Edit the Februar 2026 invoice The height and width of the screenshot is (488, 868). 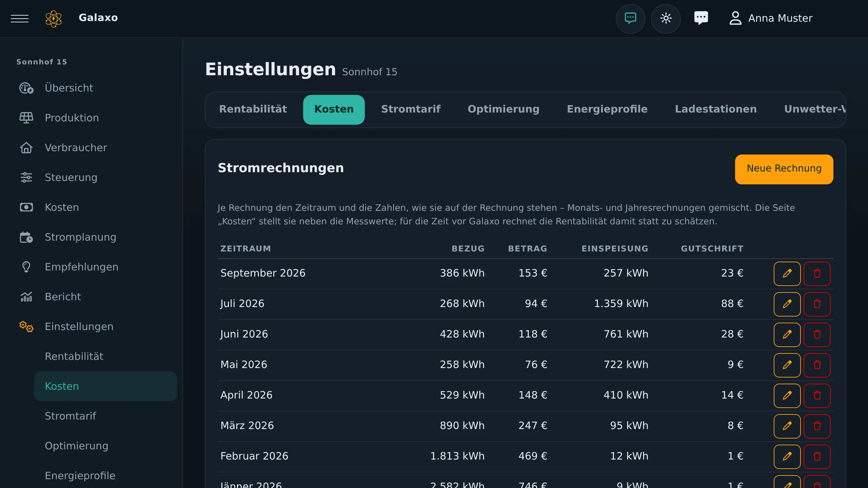click(787, 456)
